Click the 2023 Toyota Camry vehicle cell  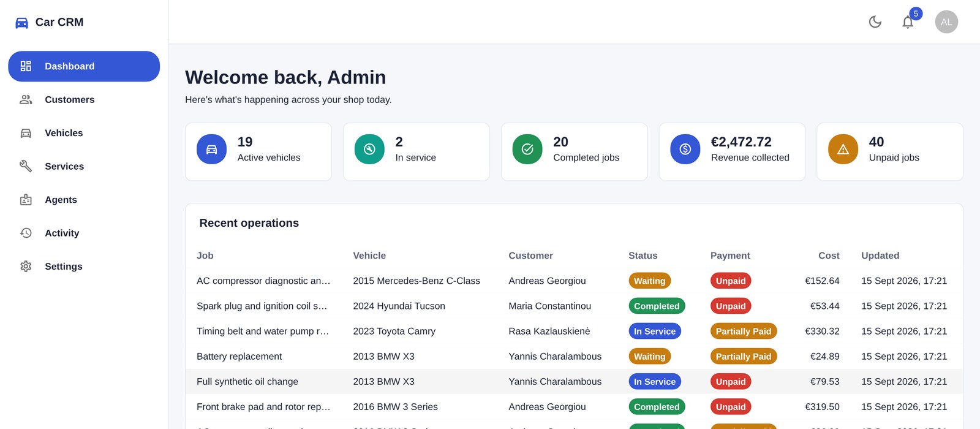click(394, 331)
